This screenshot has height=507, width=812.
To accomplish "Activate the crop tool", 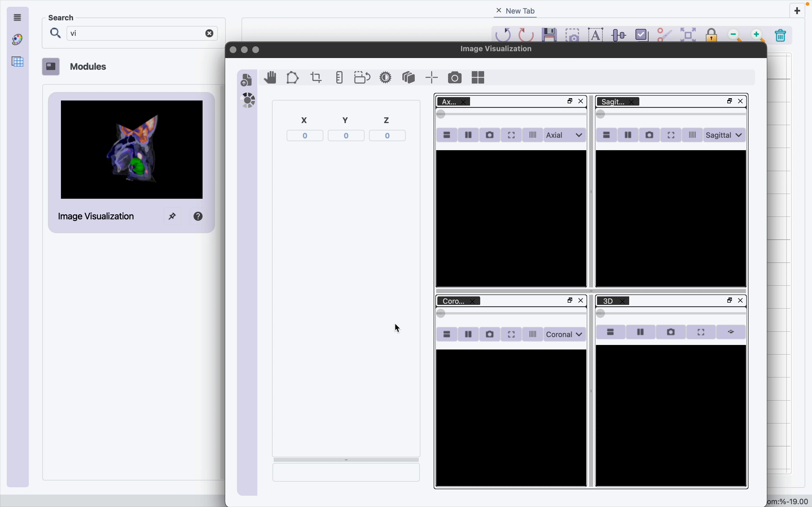I will 316,78.
